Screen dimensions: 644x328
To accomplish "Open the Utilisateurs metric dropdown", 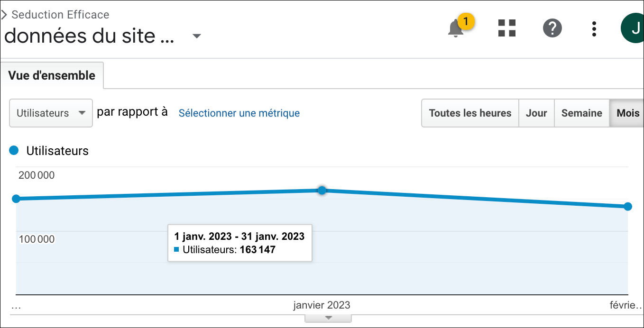I will [51, 113].
